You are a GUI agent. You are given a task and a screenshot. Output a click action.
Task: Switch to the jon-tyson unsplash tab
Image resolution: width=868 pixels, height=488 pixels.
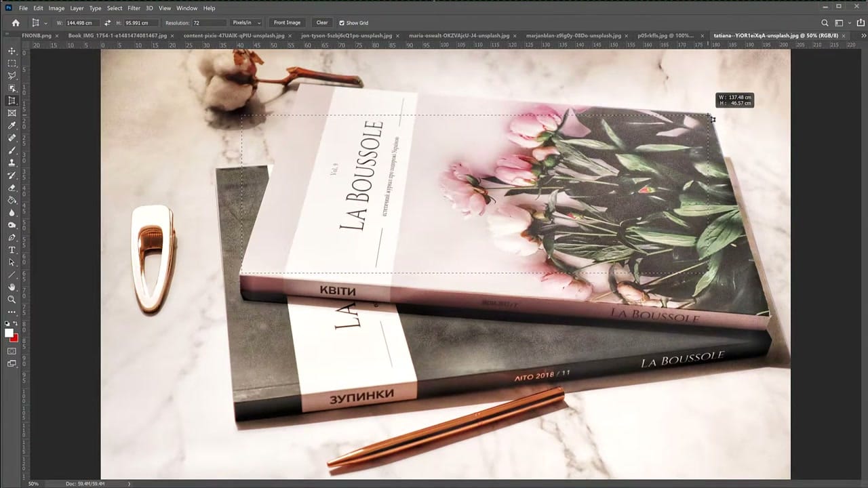pyautogui.click(x=346, y=35)
